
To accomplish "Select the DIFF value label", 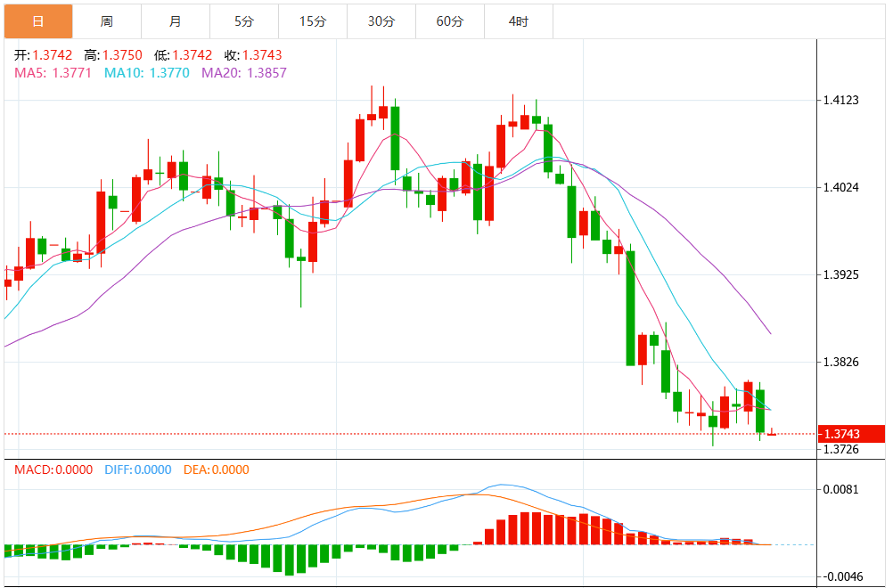I will pos(137,470).
